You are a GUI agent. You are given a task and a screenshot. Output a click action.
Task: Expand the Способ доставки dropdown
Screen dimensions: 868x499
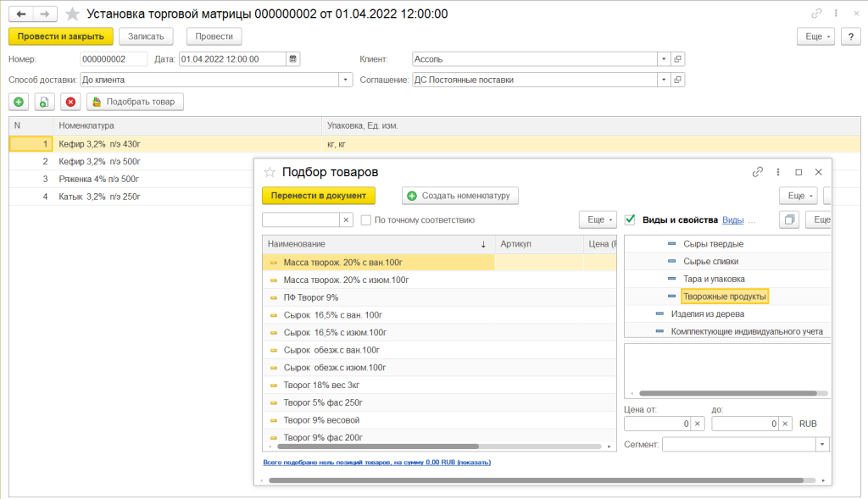click(346, 80)
